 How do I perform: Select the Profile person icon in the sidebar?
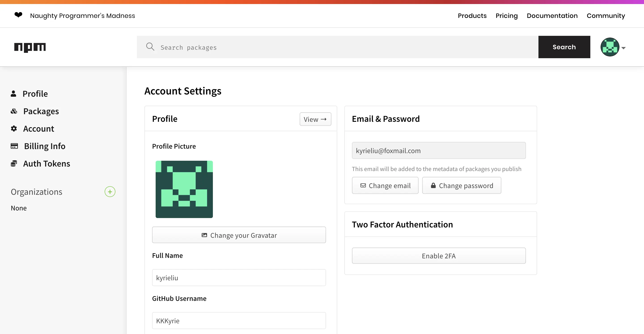[14, 93]
